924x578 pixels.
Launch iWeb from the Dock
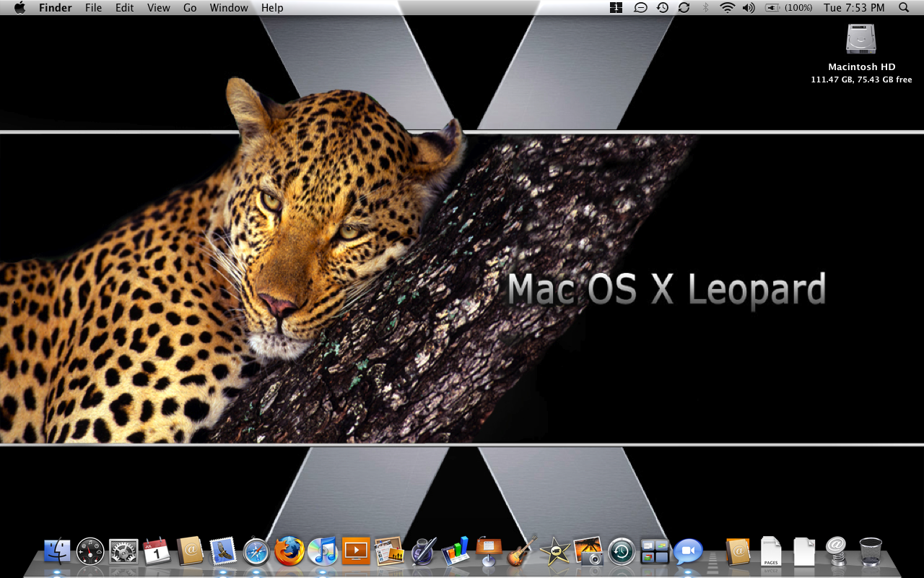coord(389,551)
